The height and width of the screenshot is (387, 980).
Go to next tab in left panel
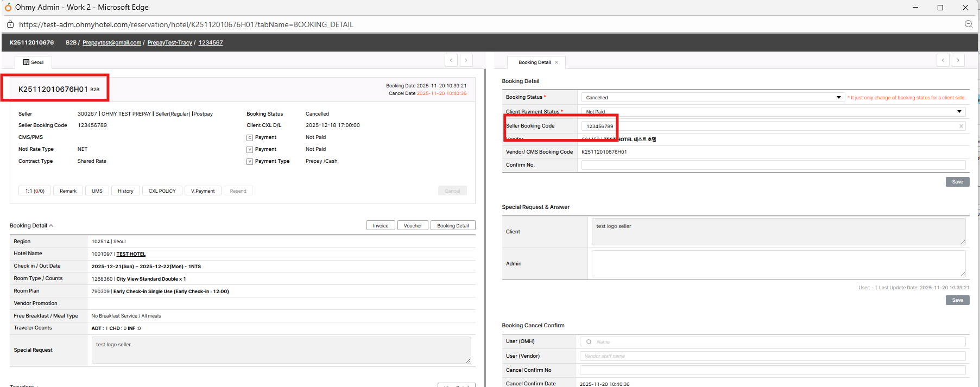pyautogui.click(x=466, y=60)
